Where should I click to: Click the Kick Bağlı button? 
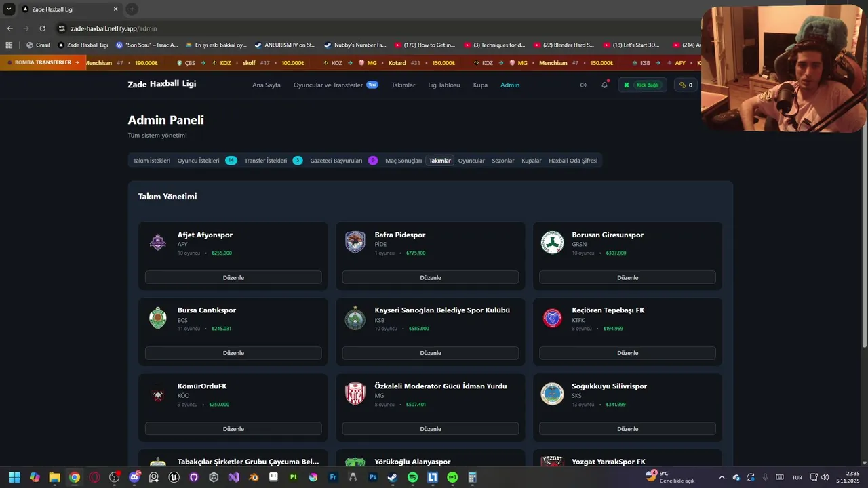pyautogui.click(x=642, y=85)
